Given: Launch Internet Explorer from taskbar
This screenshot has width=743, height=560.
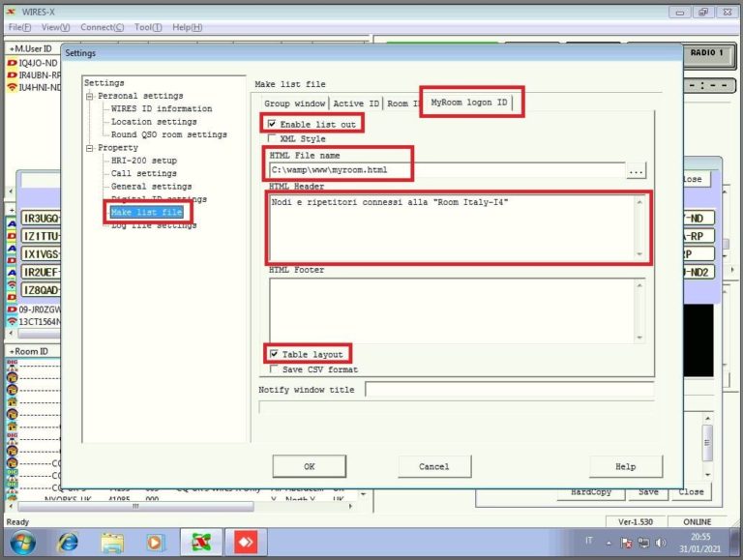Looking at the screenshot, I should [68, 543].
